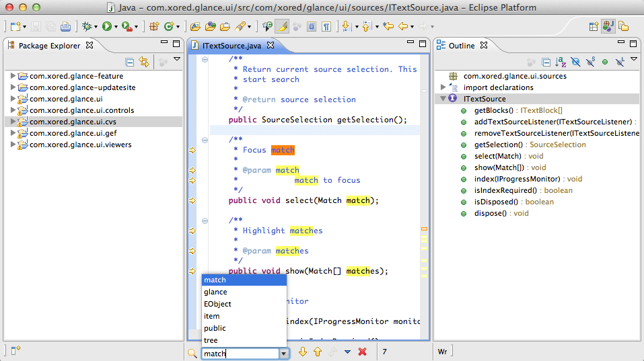Open the search history combo dropdown arrow
This screenshot has height=361, width=644.
284,353
